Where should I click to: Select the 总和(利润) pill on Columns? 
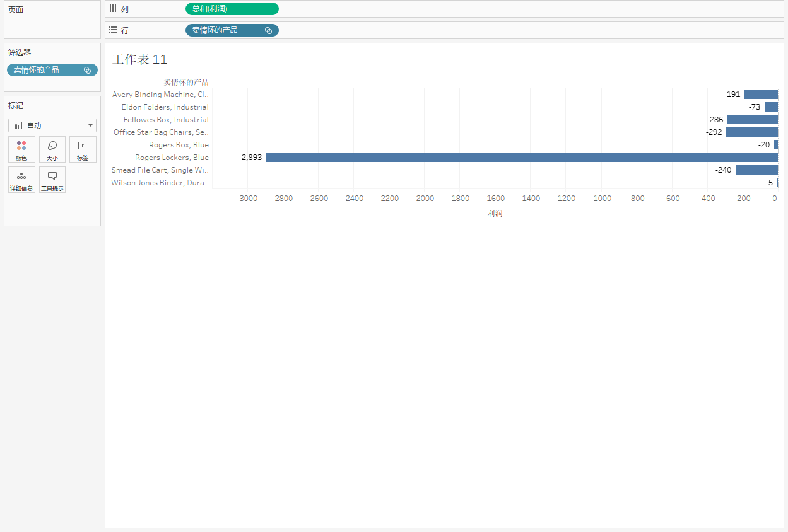[232, 9]
